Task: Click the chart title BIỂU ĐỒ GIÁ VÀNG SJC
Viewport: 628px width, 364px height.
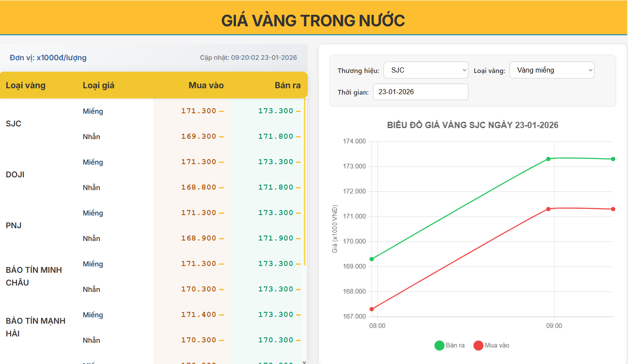Action: click(473, 125)
